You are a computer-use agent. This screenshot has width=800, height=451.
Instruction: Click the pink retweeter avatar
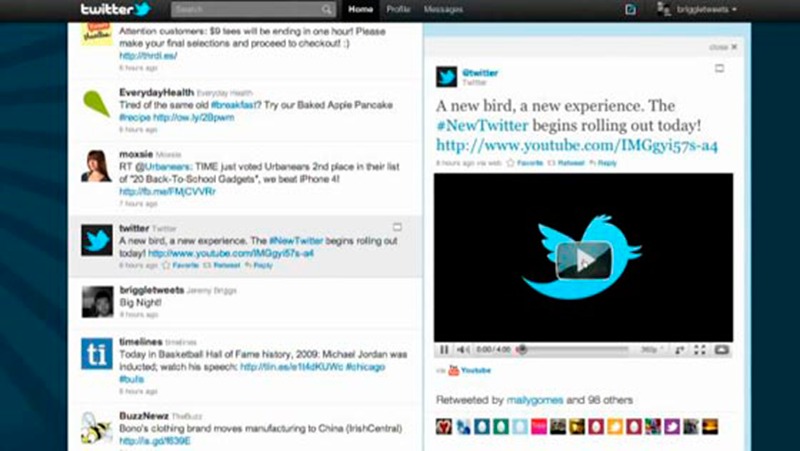(x=539, y=426)
